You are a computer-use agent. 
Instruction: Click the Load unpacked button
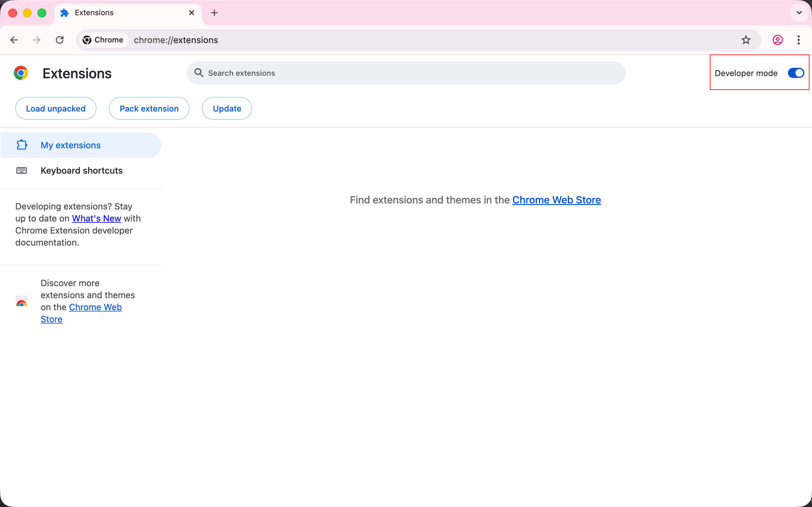pyautogui.click(x=56, y=109)
